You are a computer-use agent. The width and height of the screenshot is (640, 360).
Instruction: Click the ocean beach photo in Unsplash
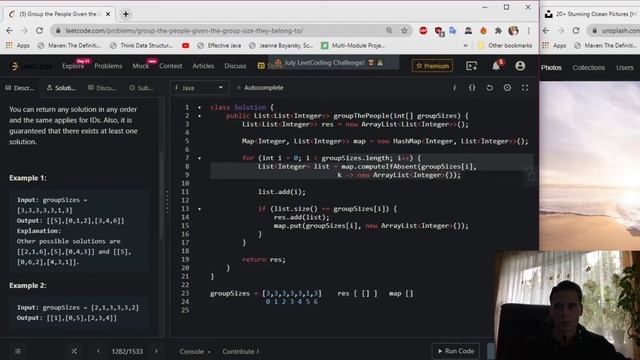[589, 165]
